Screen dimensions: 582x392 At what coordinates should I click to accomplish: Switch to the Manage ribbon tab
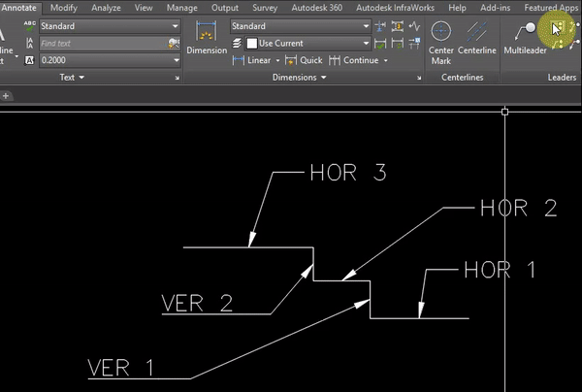pyautogui.click(x=182, y=8)
